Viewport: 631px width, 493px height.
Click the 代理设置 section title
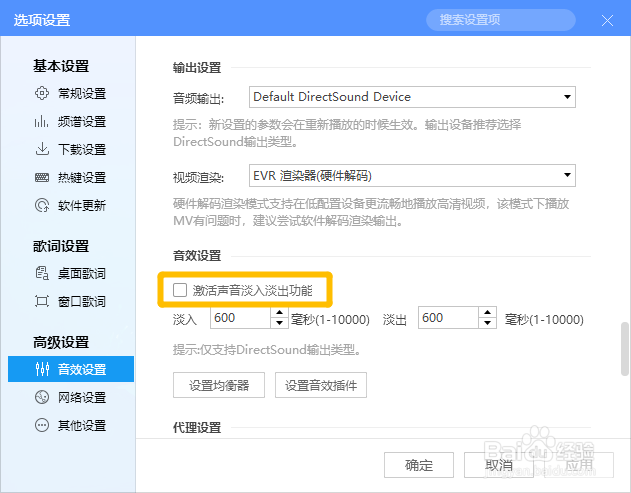(197, 427)
